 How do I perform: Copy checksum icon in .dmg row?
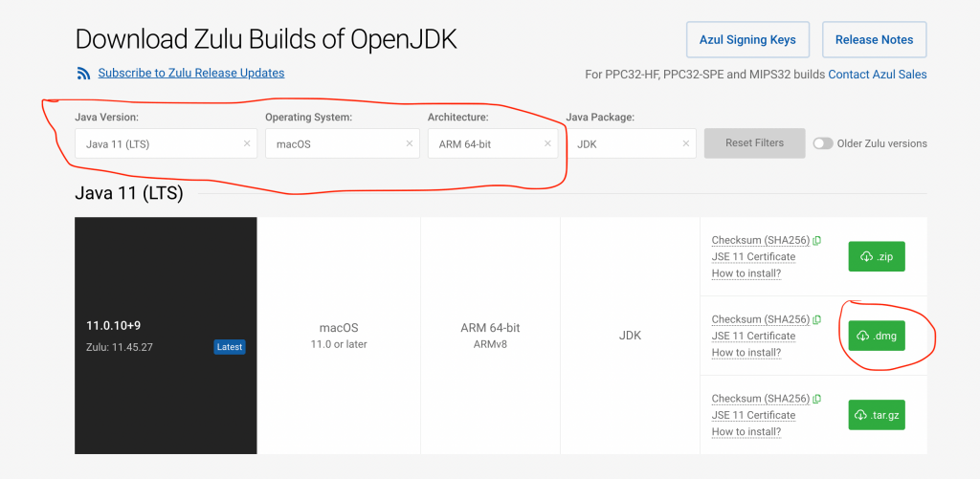tap(817, 319)
